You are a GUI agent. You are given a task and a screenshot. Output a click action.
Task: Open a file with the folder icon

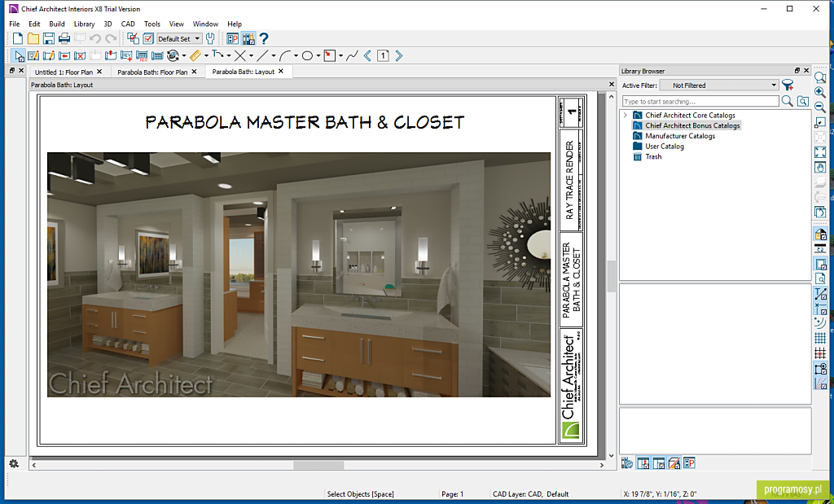[33, 38]
